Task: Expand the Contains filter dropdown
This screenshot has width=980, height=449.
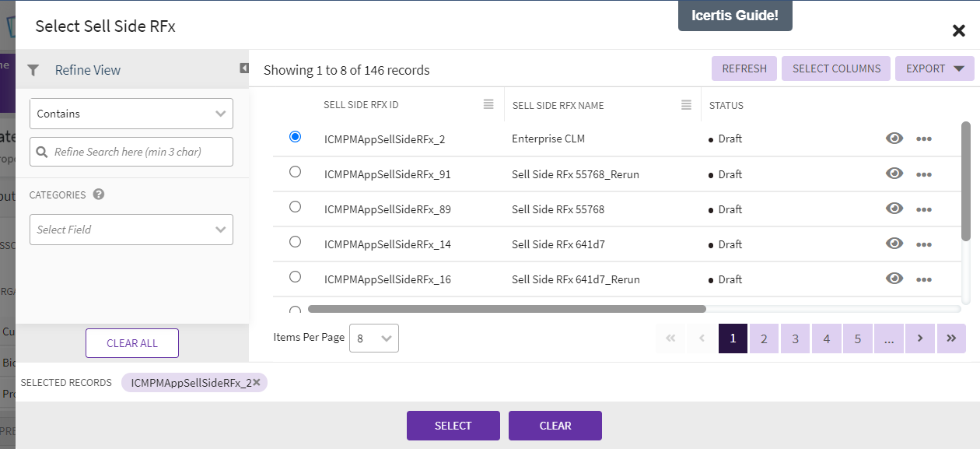Action: click(131, 114)
